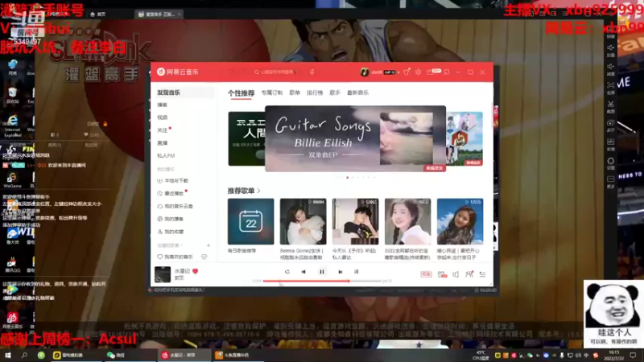Click plus to create new playlist

click(x=208, y=245)
